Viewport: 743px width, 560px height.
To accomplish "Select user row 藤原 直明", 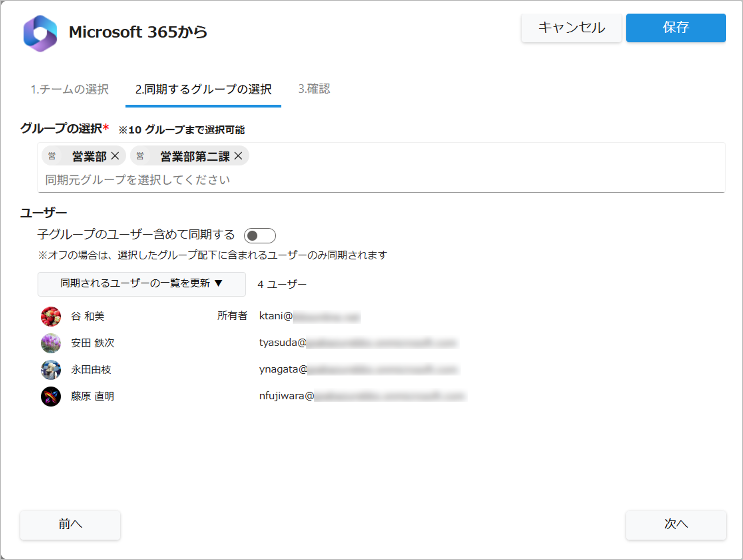I will (93, 396).
